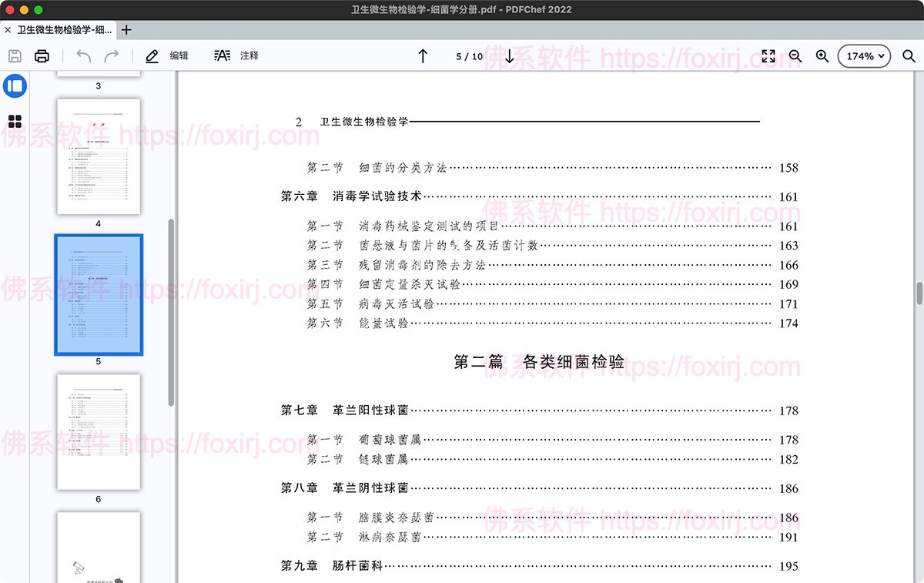Zoom in using the plus magnifier
This screenshot has height=583, width=924.
[822, 55]
